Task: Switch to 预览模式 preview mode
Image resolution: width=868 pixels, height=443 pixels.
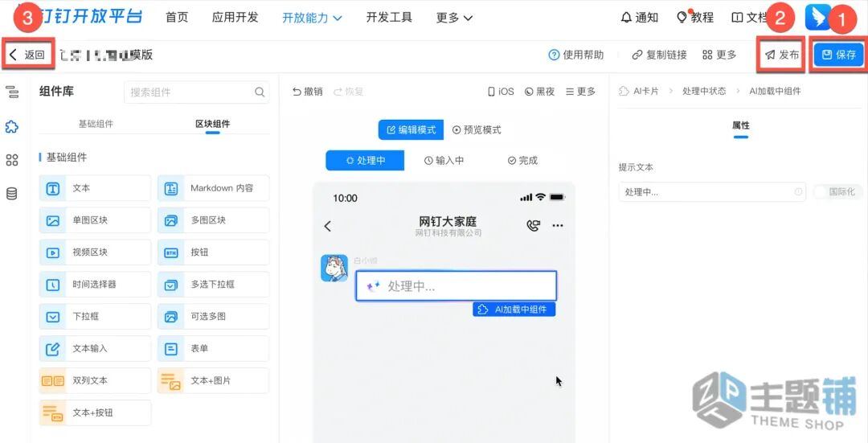Action: click(x=477, y=129)
